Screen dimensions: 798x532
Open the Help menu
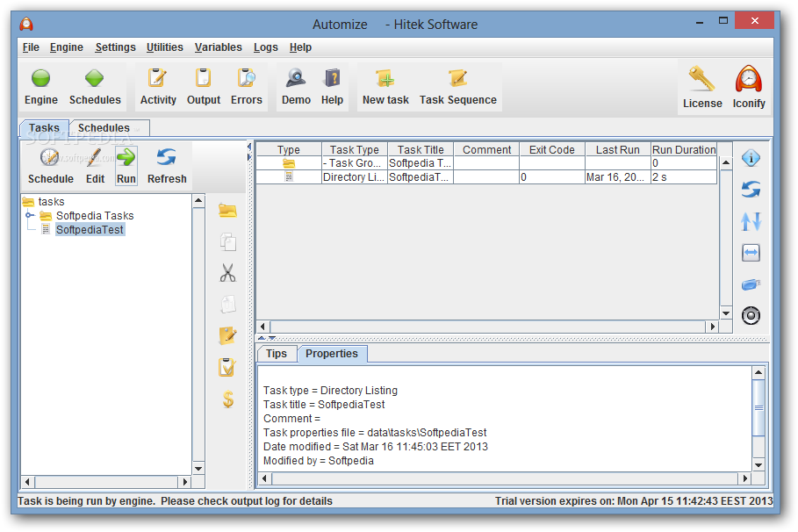(300, 47)
